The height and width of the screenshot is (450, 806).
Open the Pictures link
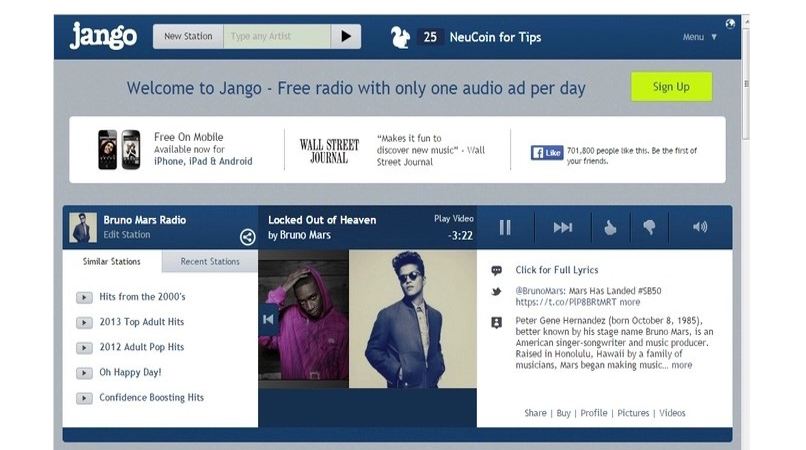[x=633, y=413]
